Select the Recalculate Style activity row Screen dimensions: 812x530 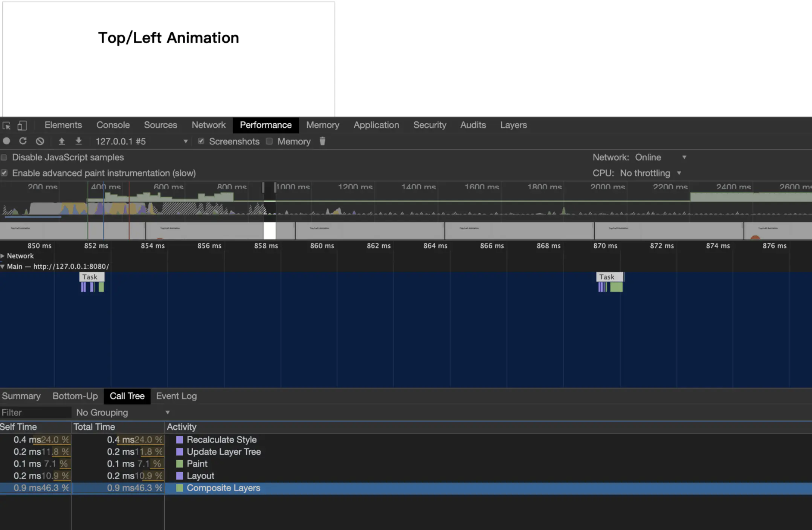pos(221,440)
